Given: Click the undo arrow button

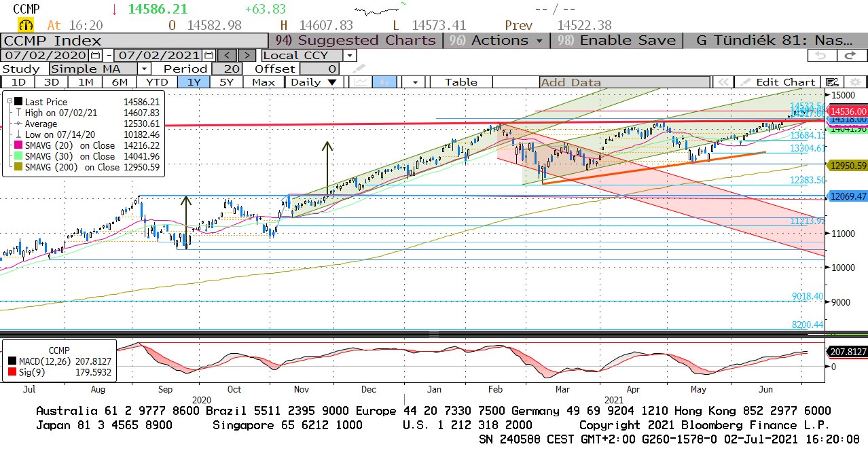Looking at the screenshot, I should (x=822, y=55).
